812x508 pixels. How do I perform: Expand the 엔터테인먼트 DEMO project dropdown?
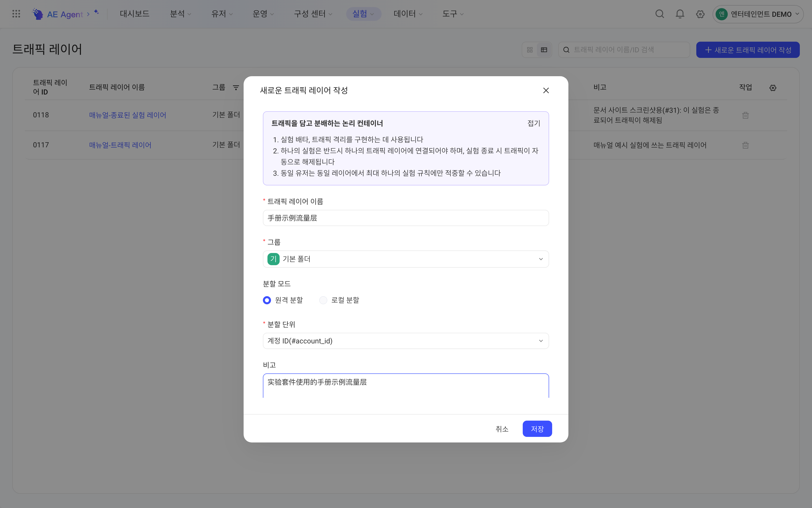758,14
